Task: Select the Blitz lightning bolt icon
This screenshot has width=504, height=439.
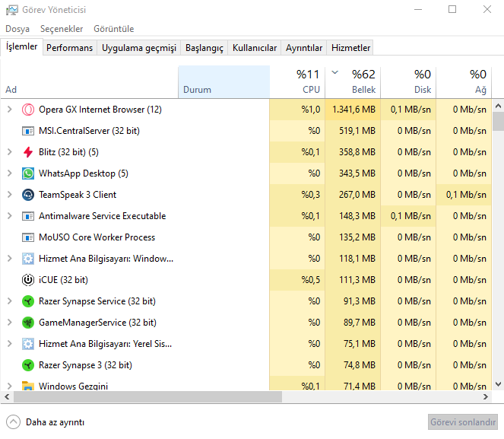Action: 28,152
